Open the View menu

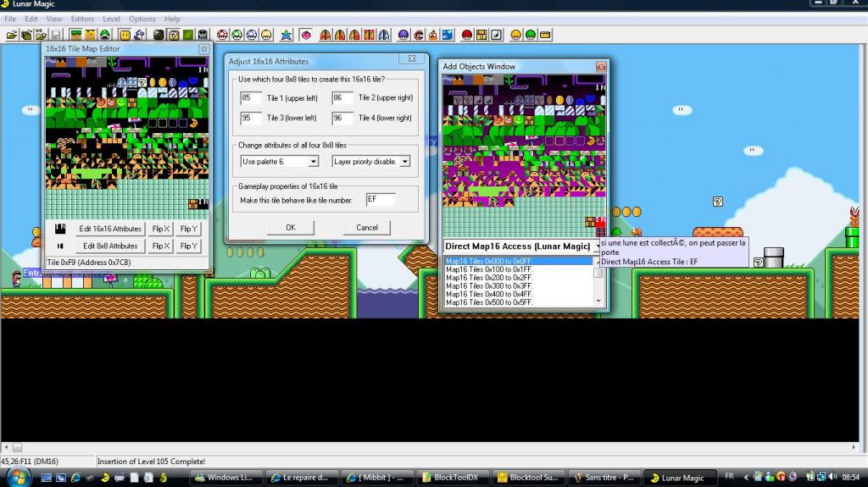[53, 19]
